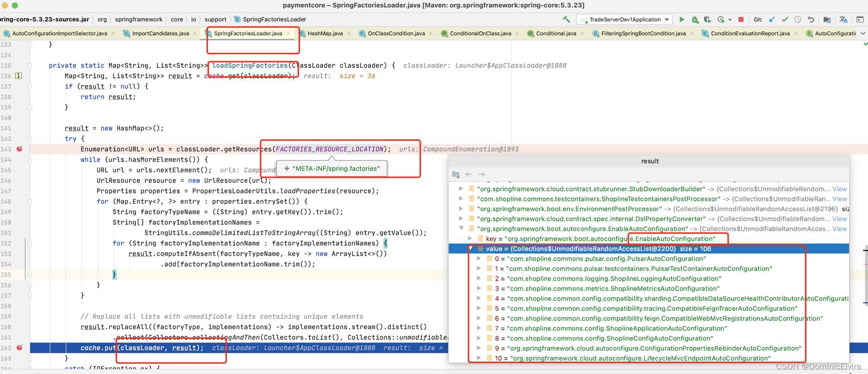Open Conditional.java tab
The image size is (868, 374).
pos(556,33)
